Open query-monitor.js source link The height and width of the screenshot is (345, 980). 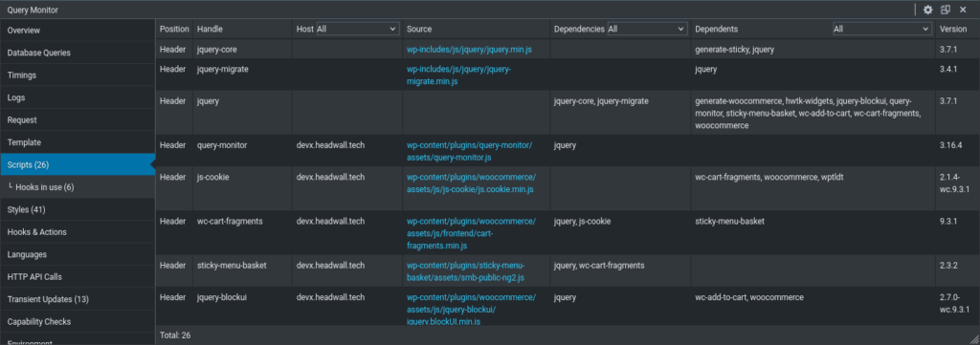pos(469,152)
